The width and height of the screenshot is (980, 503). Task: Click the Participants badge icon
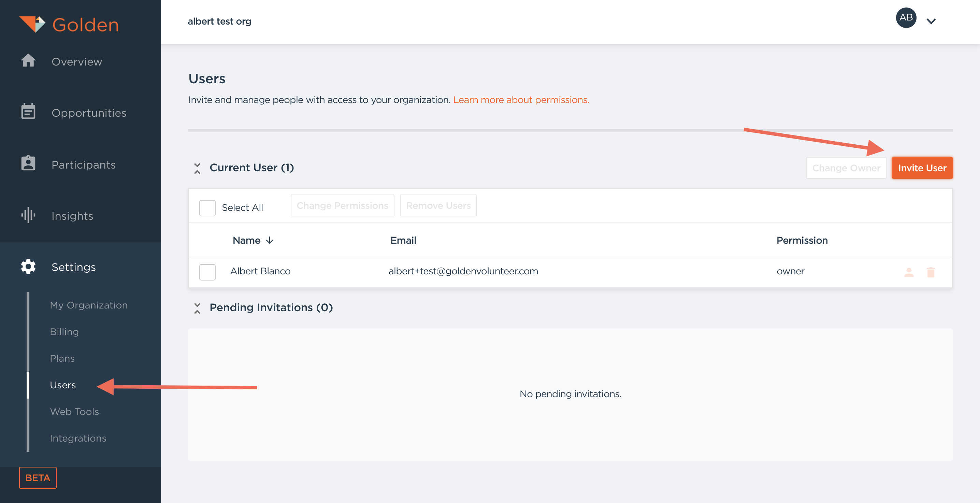click(28, 163)
